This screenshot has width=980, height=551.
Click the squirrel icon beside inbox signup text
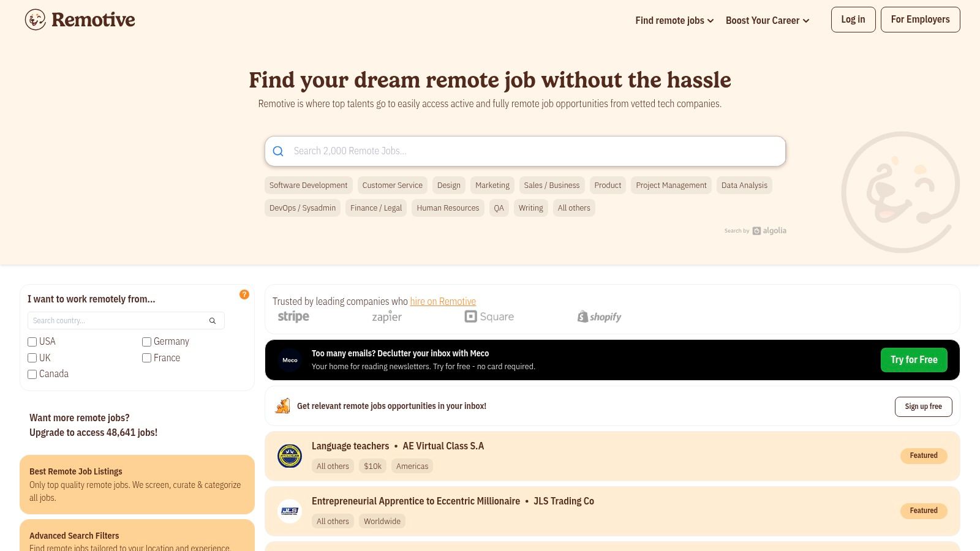pyautogui.click(x=282, y=406)
